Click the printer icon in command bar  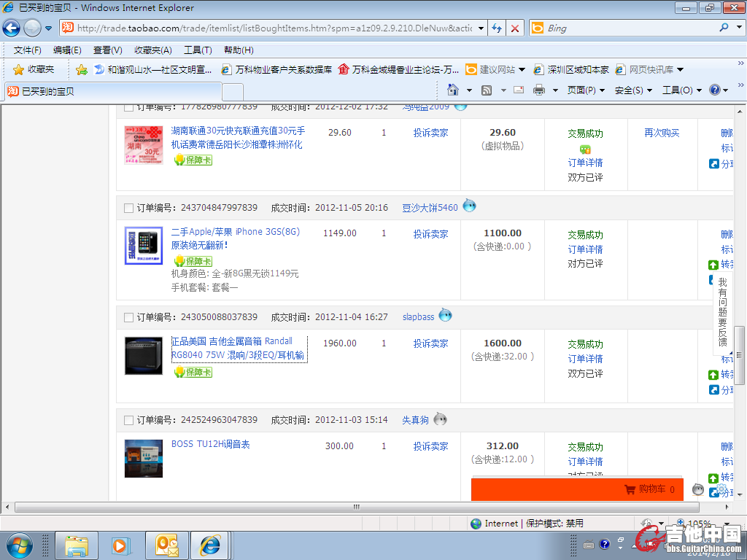(x=539, y=90)
